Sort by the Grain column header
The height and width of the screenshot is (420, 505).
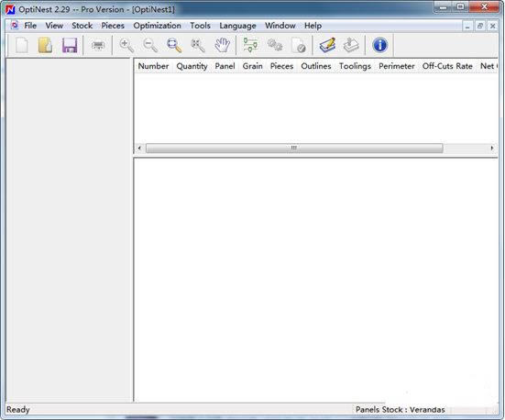pyautogui.click(x=253, y=66)
